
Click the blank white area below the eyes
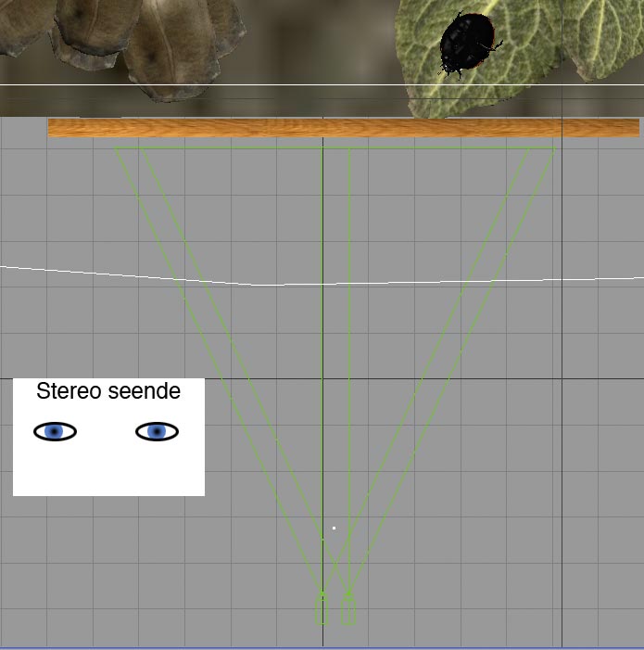[x=108, y=471]
